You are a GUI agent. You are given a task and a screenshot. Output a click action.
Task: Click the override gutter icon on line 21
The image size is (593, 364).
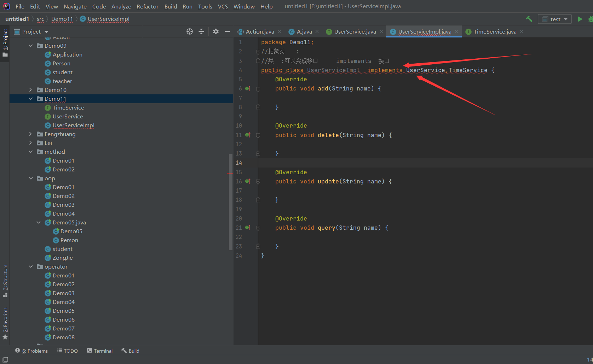(248, 228)
